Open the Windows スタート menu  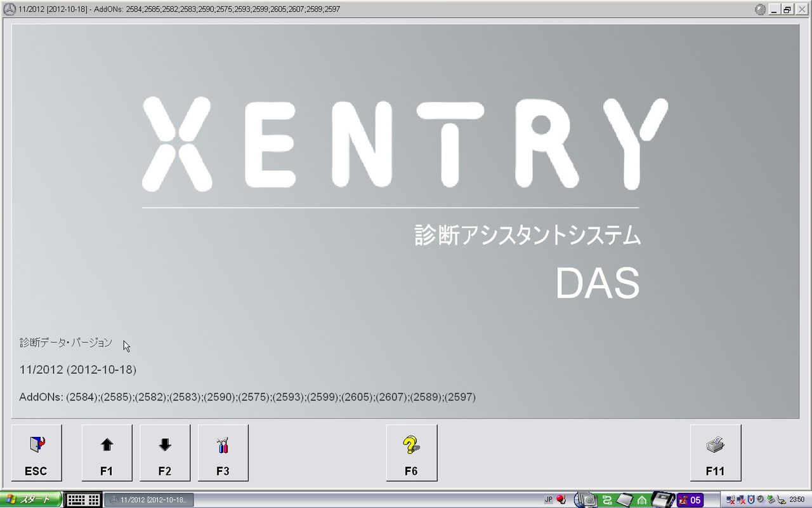31,500
